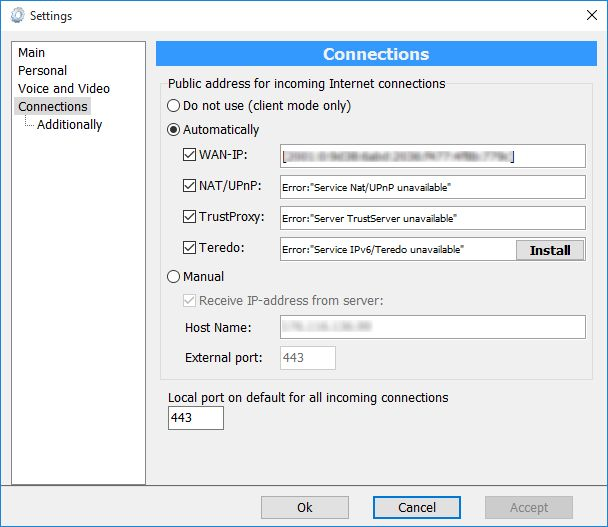Click the Settings window title icon
The image size is (608, 527).
[17, 16]
